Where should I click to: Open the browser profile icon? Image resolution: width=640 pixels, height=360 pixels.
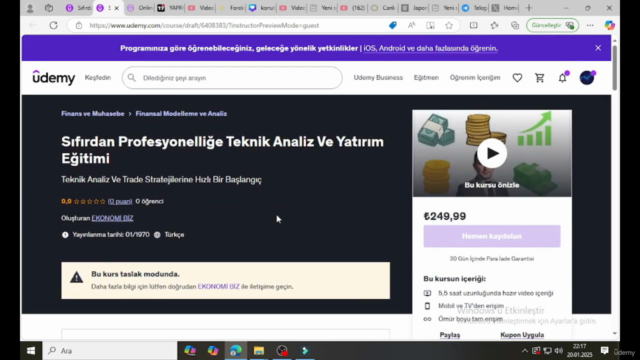point(30,8)
